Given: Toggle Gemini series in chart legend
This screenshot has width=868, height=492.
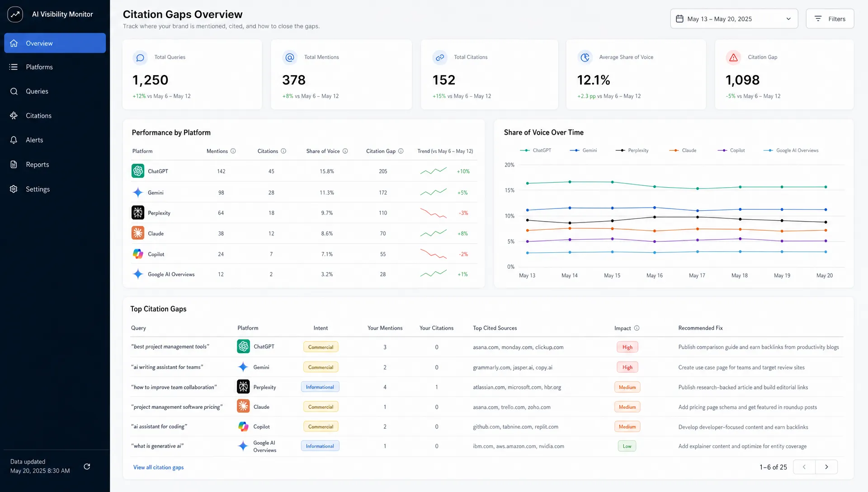Looking at the screenshot, I should (583, 150).
